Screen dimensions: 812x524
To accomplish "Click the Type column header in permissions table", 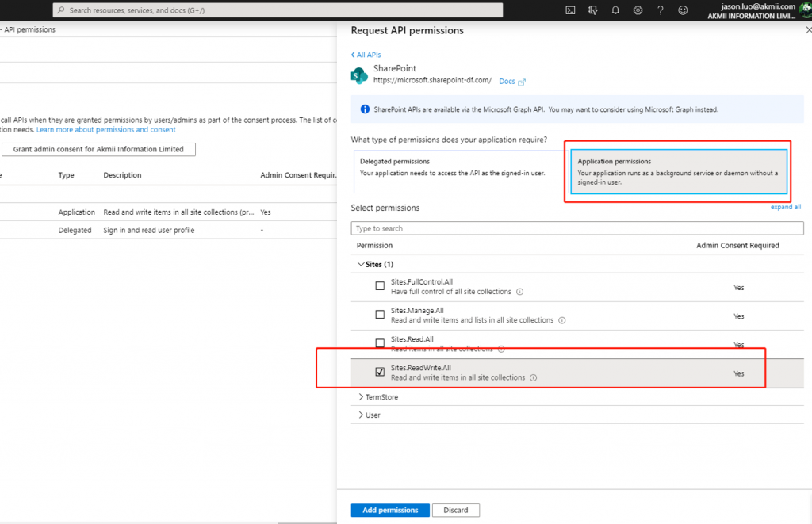I will pyautogui.click(x=67, y=175).
